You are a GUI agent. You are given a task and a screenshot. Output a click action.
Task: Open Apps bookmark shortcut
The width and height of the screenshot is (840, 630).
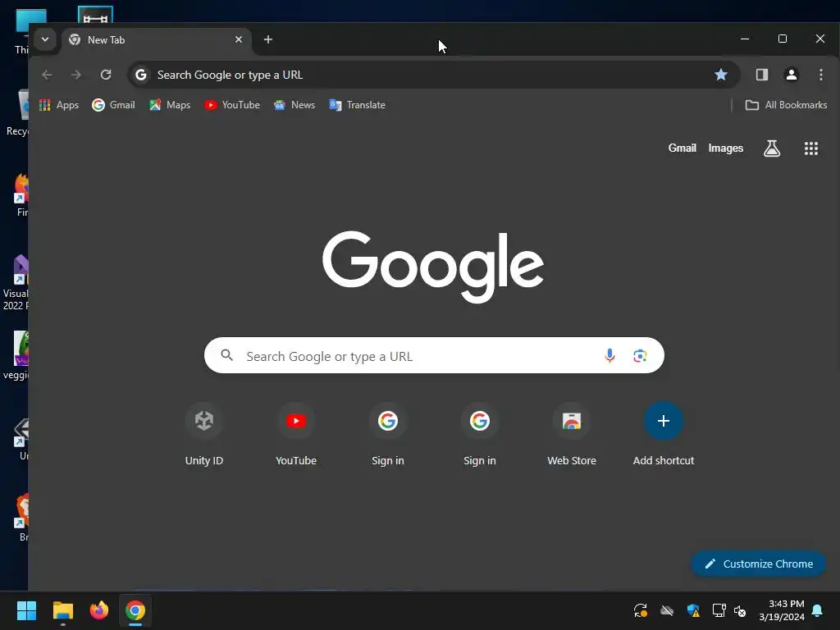[x=59, y=105]
